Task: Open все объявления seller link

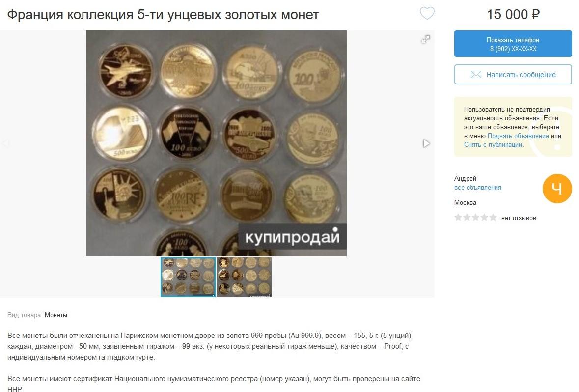Action: pyautogui.click(x=477, y=187)
